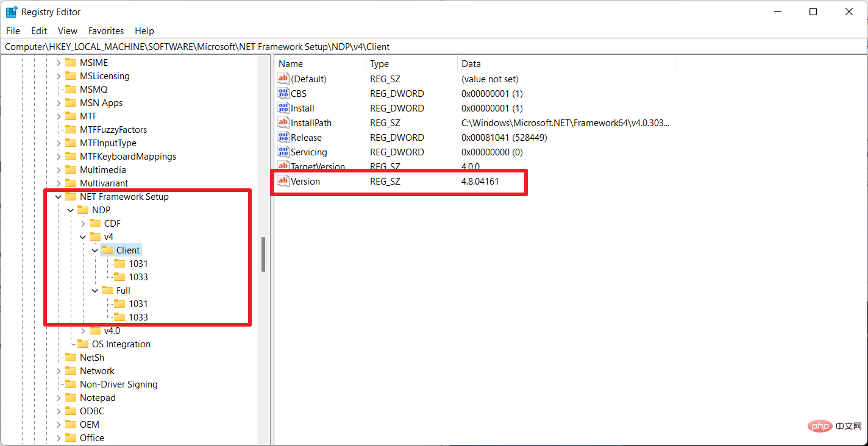Select the Non-Driver Signing key
The image size is (868, 446).
tap(119, 384)
